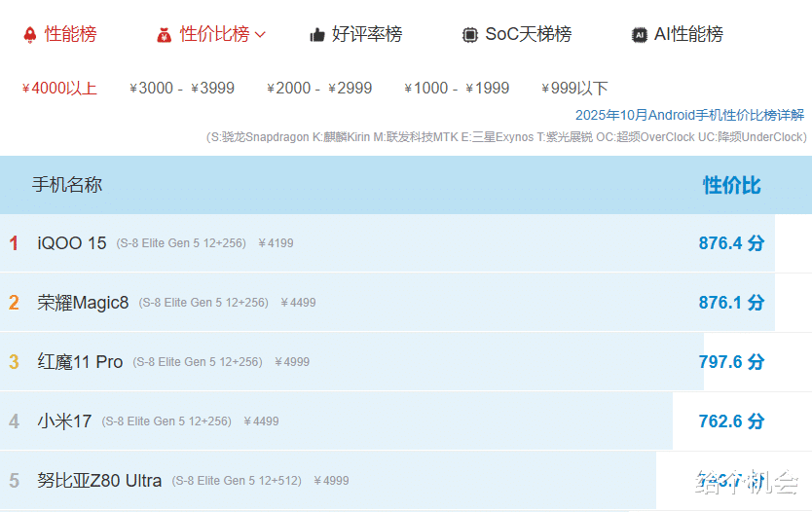Choose the ¥999以下 price filter

574,88
